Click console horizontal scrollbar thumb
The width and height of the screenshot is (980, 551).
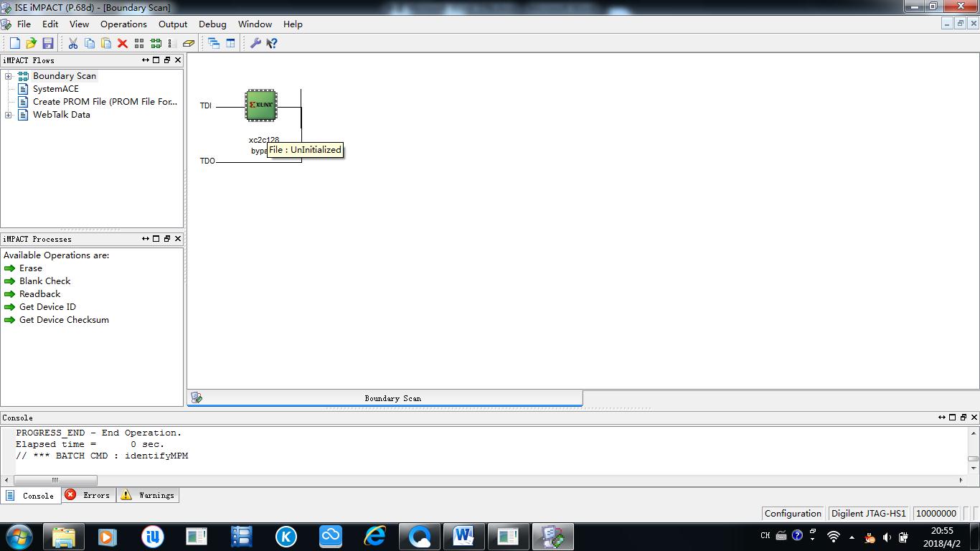[55, 480]
